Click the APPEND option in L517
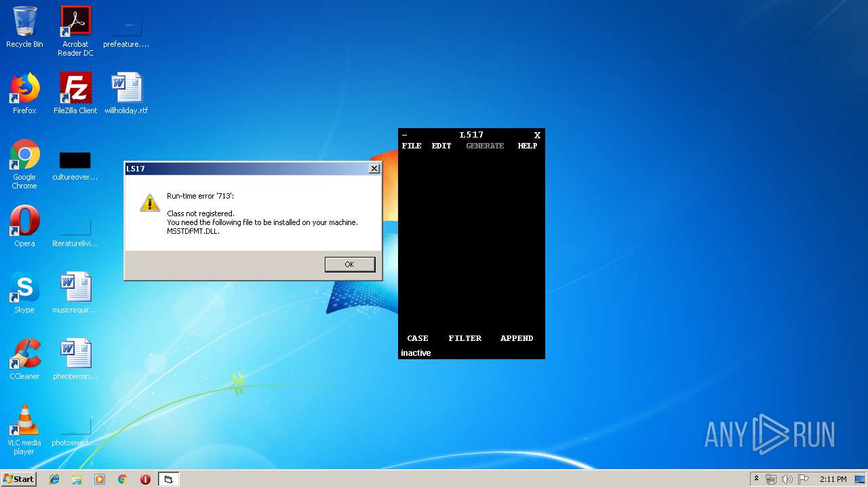 point(517,338)
